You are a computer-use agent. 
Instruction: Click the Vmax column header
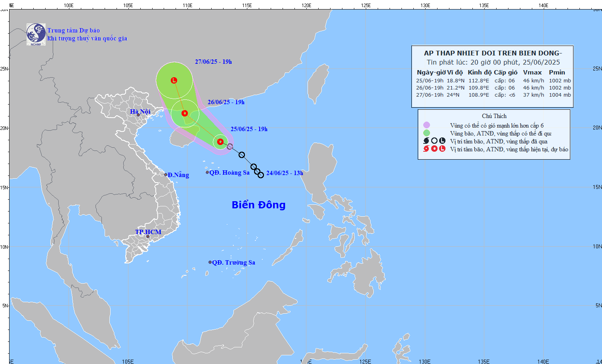(x=532, y=72)
